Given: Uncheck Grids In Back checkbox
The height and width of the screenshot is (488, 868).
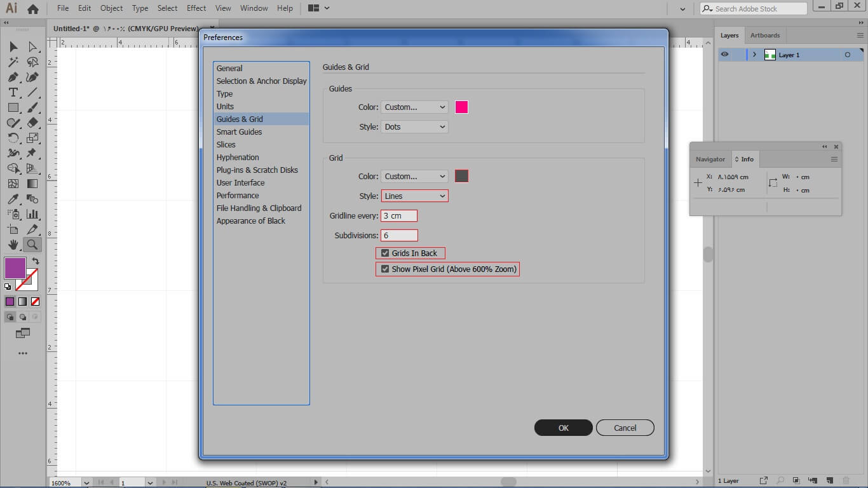Looking at the screenshot, I should [385, 253].
